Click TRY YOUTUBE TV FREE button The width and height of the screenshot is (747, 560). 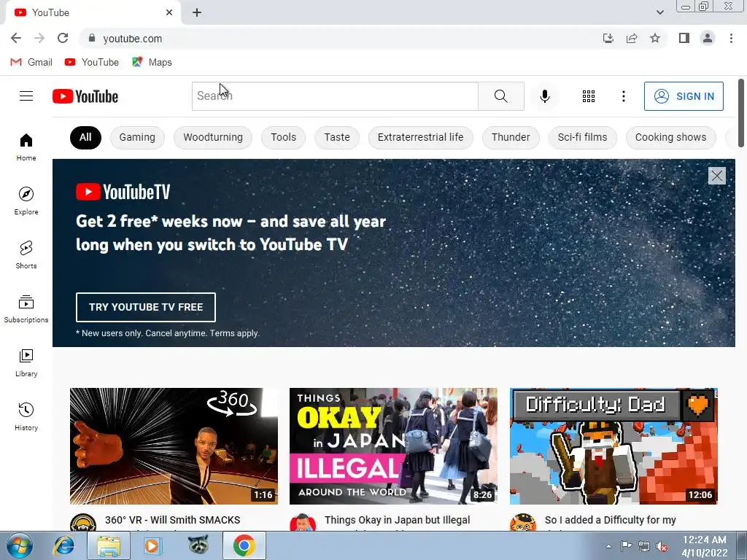(146, 307)
